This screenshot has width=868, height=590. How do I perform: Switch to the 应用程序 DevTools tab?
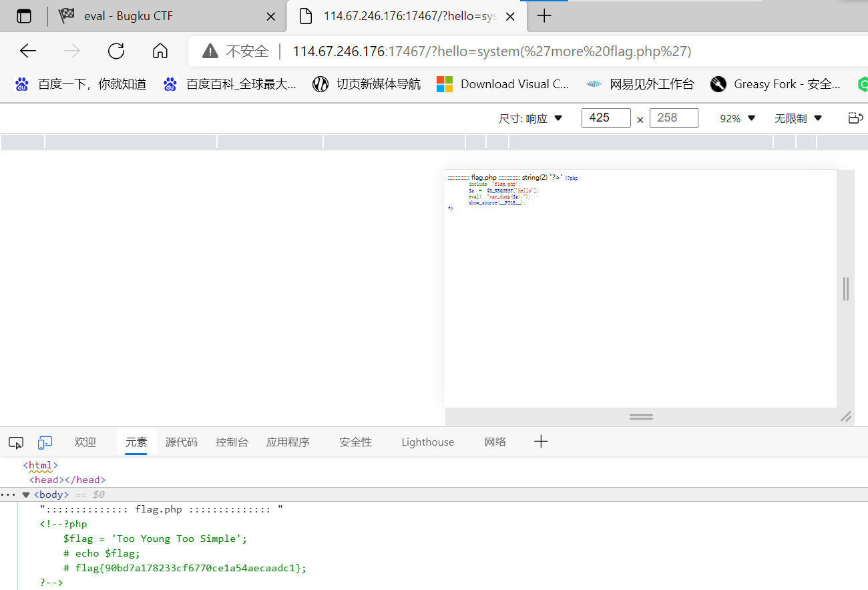[288, 442]
